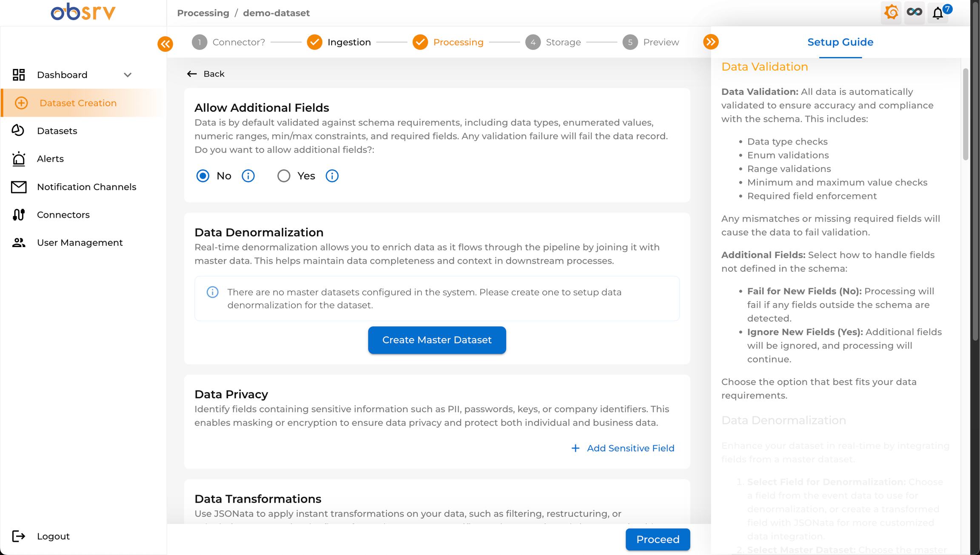The width and height of the screenshot is (980, 555).
Task: Click Logout in sidebar
Action: coord(53,536)
